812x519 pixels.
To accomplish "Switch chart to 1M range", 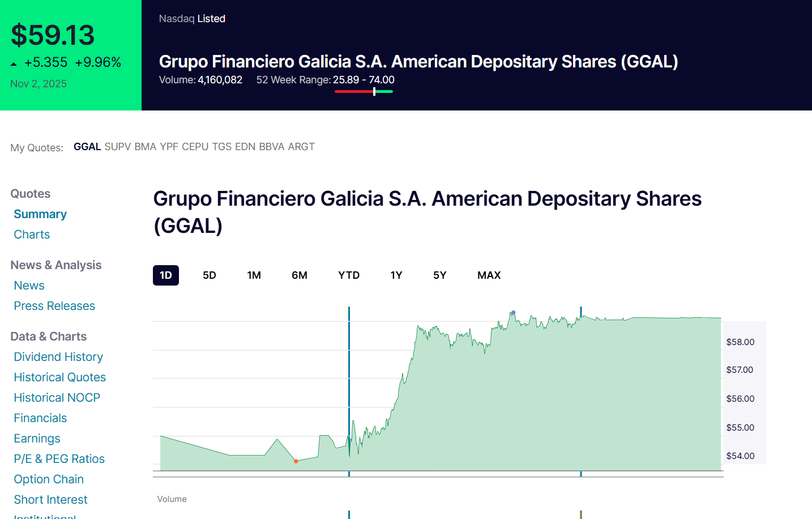I will click(254, 275).
